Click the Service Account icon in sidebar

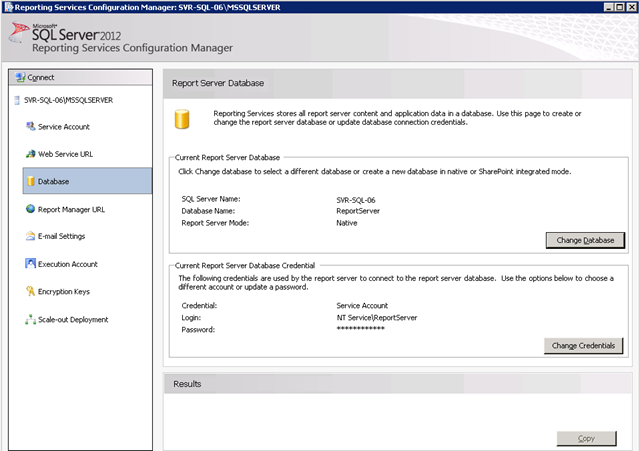point(31,127)
